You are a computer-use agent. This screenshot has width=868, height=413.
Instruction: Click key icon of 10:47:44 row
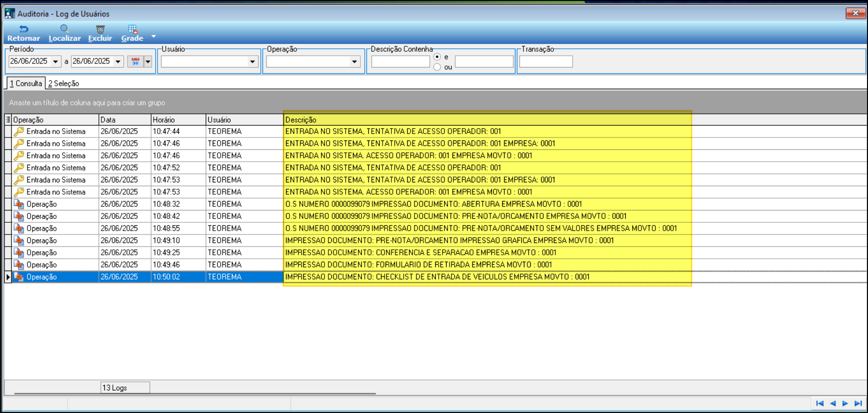click(x=19, y=132)
